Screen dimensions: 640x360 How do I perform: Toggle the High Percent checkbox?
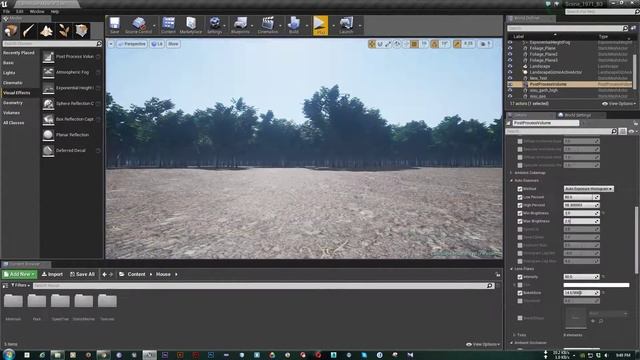coord(520,205)
